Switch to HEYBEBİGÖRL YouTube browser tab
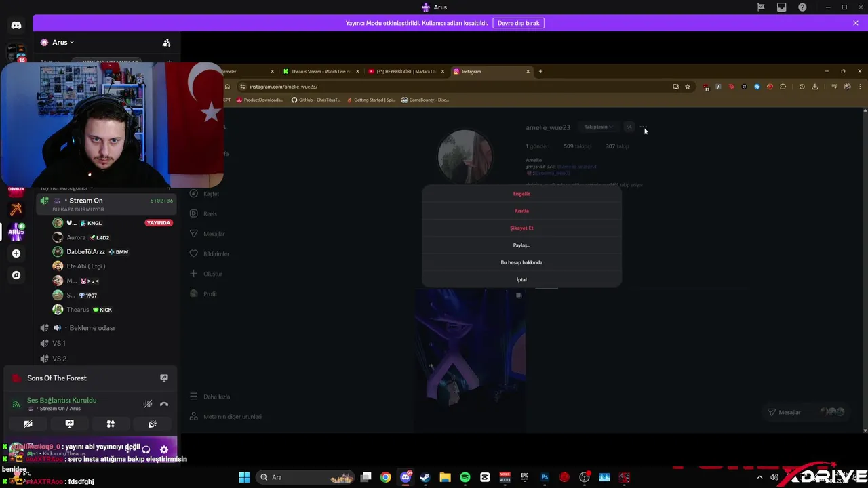868x488 pixels. pyautogui.click(x=405, y=71)
